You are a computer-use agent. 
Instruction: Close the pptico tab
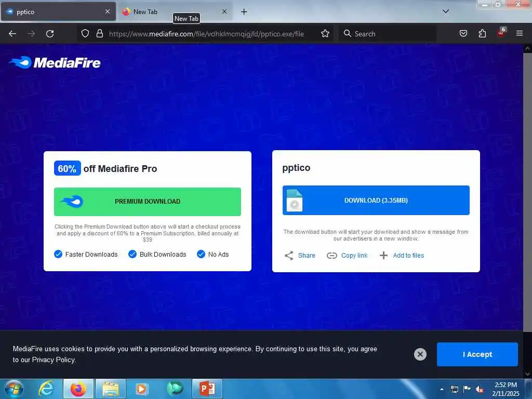click(x=108, y=11)
